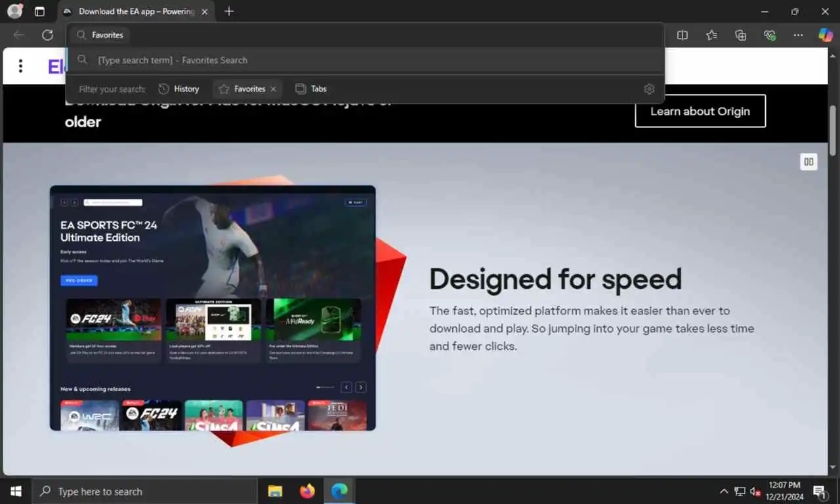Viewport: 840px width, 504px height.
Task: Launch Firefox from taskbar
Action: pos(307,491)
